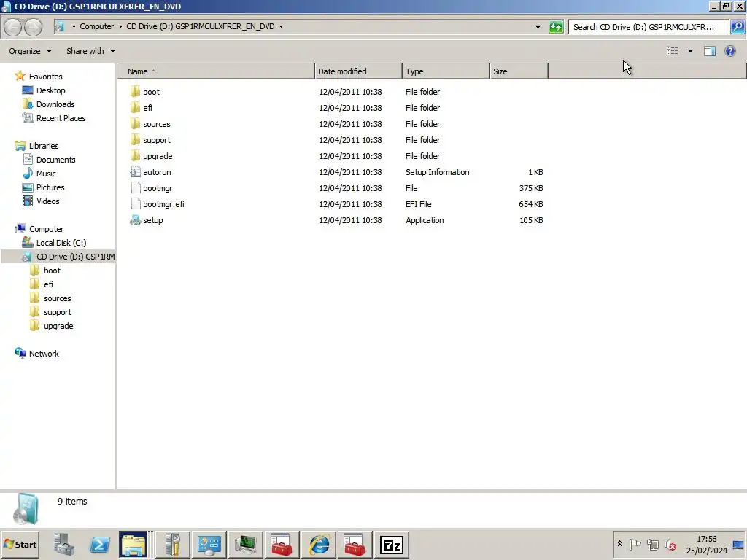Select CD Drive (D:) in the tree
The image size is (747, 560).
pos(58,256)
